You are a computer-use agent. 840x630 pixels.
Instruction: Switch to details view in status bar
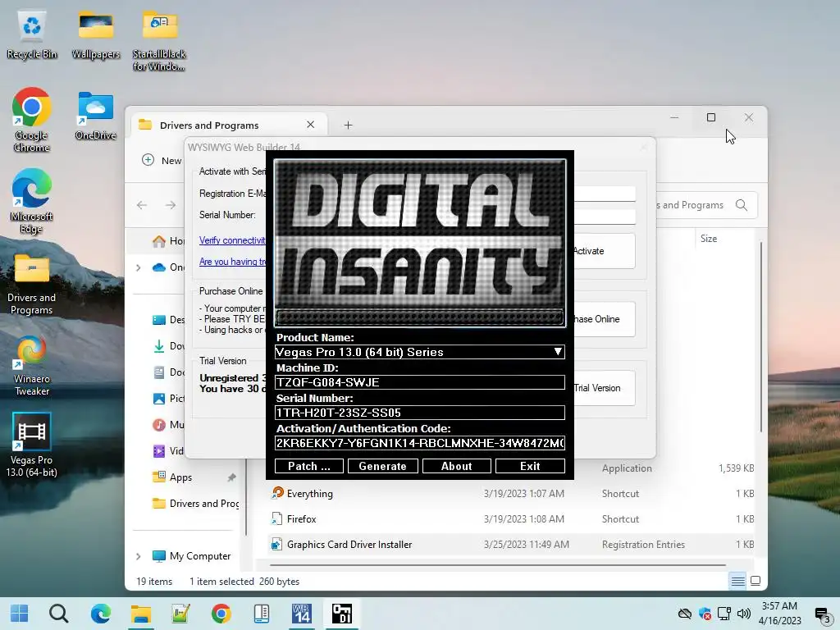[x=737, y=582]
